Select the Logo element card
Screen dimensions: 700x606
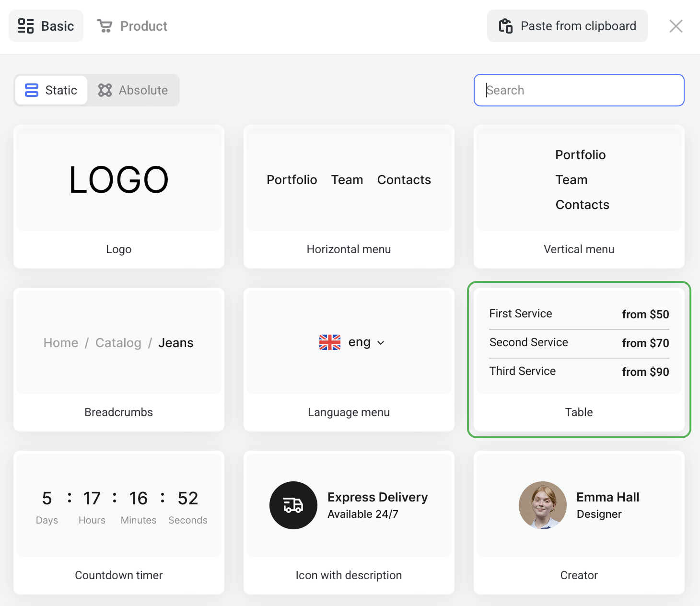click(x=119, y=197)
